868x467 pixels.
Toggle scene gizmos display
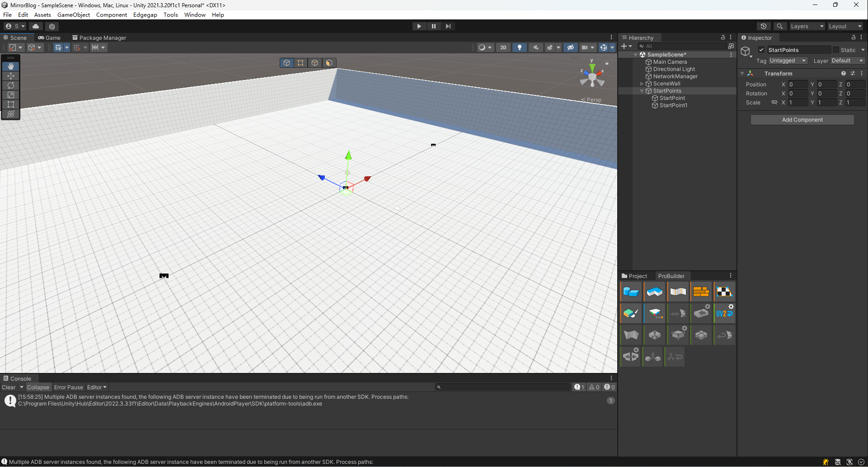coord(604,47)
